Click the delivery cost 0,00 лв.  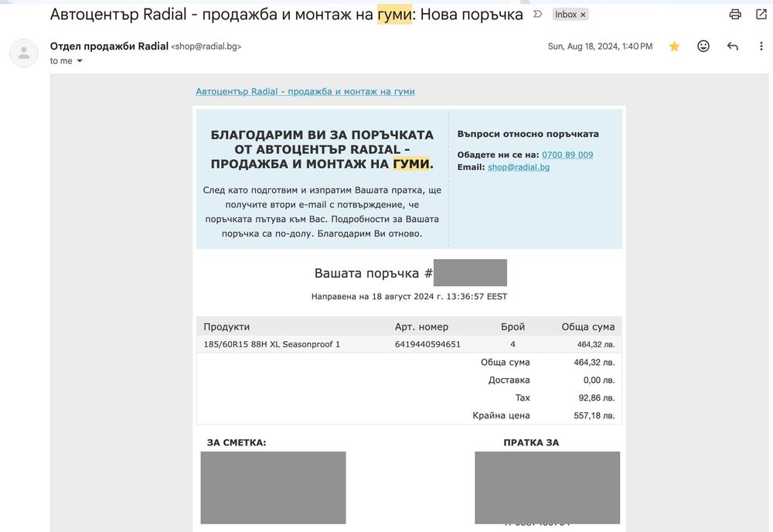(x=599, y=380)
